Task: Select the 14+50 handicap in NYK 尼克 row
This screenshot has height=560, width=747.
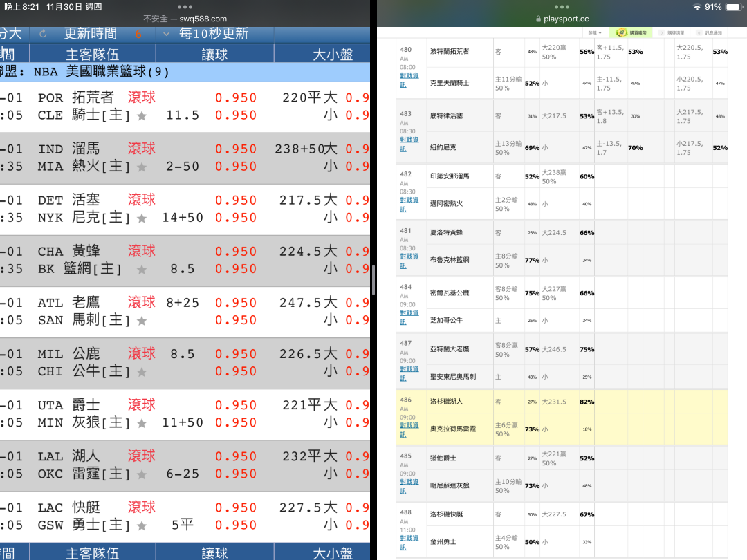Action: pyautogui.click(x=183, y=218)
